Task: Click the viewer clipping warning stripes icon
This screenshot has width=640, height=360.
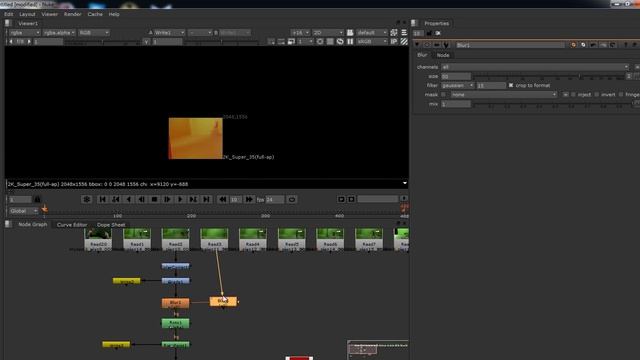Action: pyautogui.click(x=404, y=42)
